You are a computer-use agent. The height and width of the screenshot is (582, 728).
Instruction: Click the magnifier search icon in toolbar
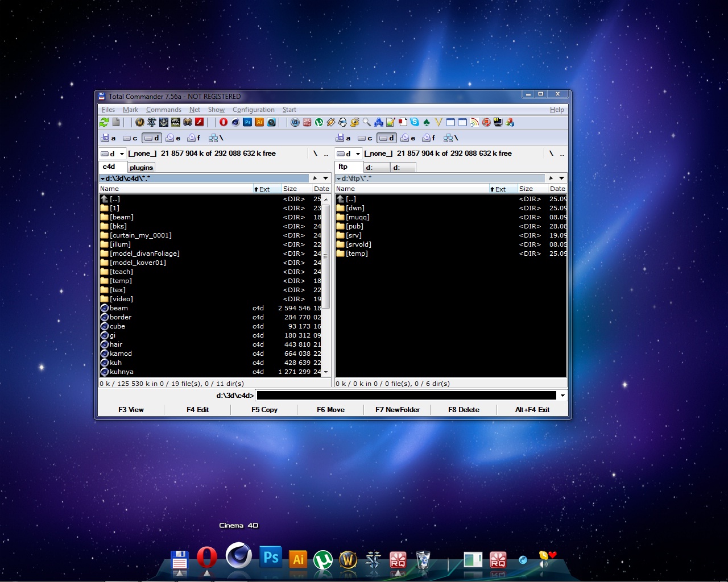pos(367,122)
